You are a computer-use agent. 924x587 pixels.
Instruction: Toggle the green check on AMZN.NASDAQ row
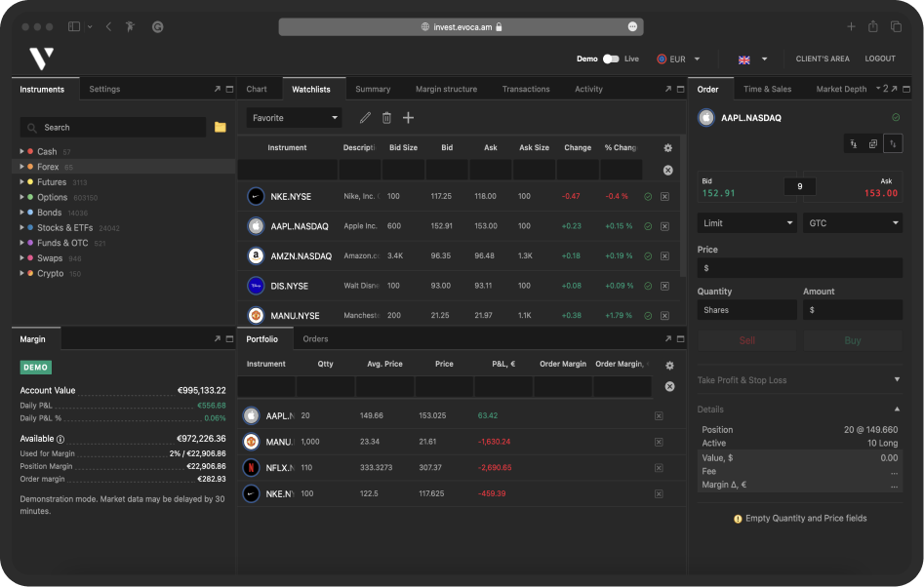coord(648,256)
